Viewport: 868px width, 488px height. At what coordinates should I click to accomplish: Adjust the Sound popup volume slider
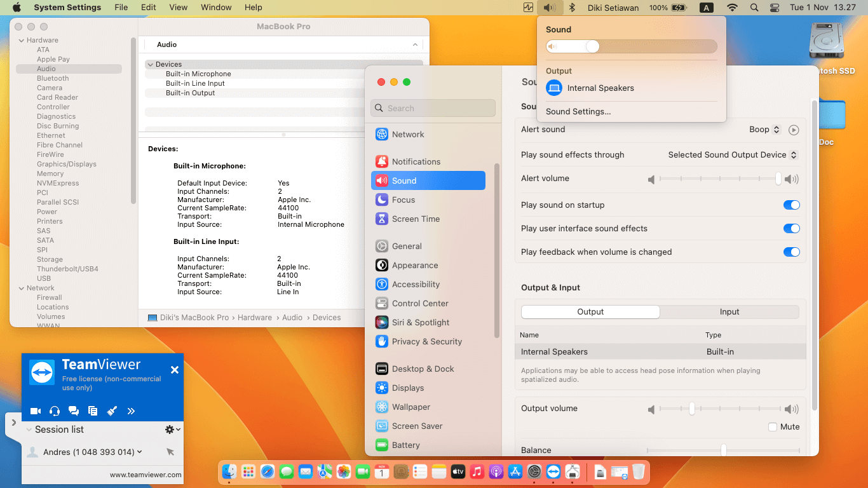(632, 46)
